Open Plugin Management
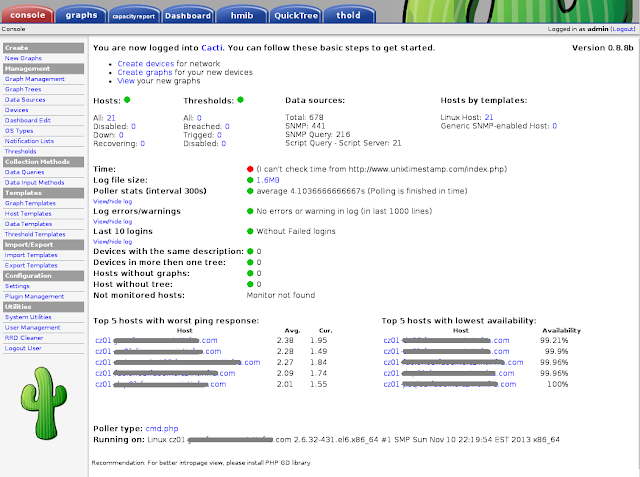This screenshot has width=640, height=477. click(x=34, y=297)
